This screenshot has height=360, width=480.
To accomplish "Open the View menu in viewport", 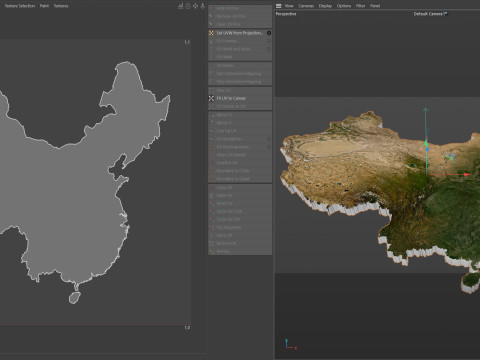I will [289, 6].
